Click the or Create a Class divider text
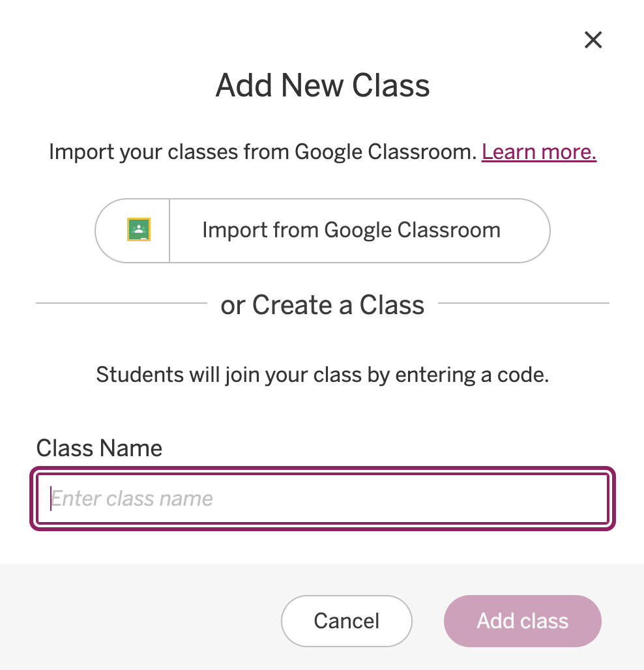The image size is (644, 670). pos(322,304)
